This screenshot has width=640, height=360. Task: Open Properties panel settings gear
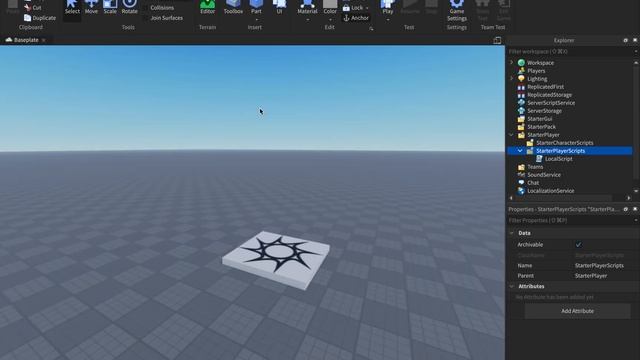coord(625,209)
